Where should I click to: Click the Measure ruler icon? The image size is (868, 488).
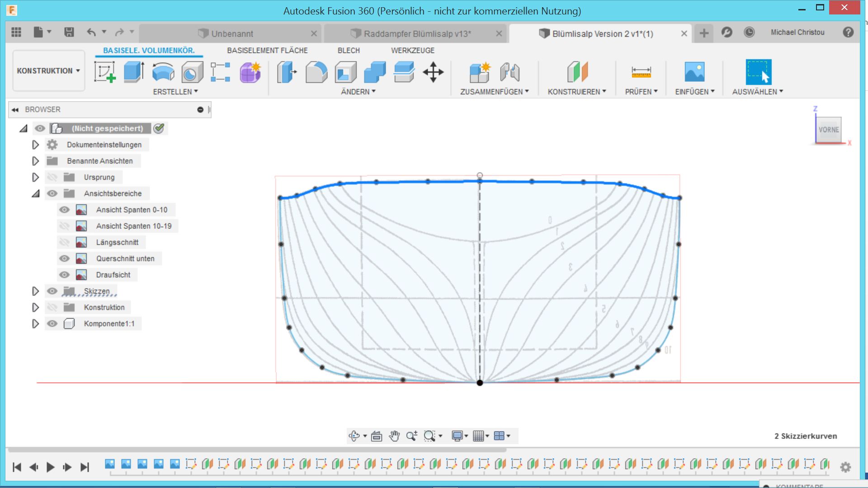[641, 72]
